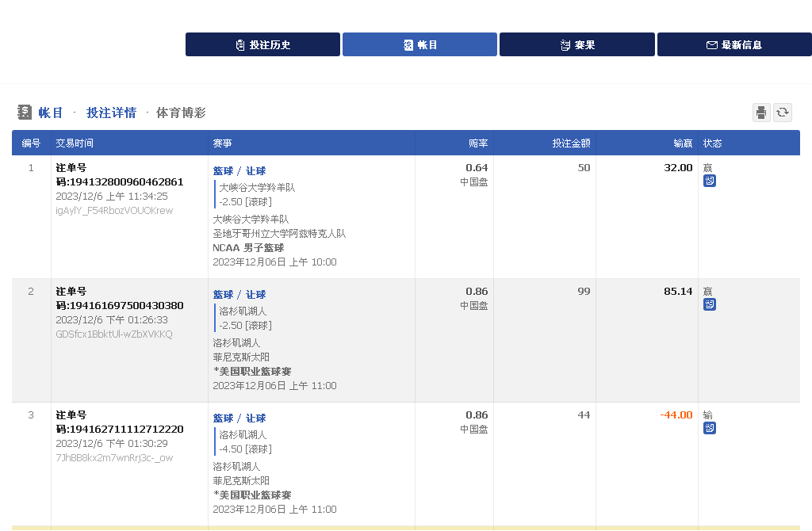This screenshot has height=531, width=812.
Task: Click odds 0.64 in row 1
Action: (x=477, y=168)
